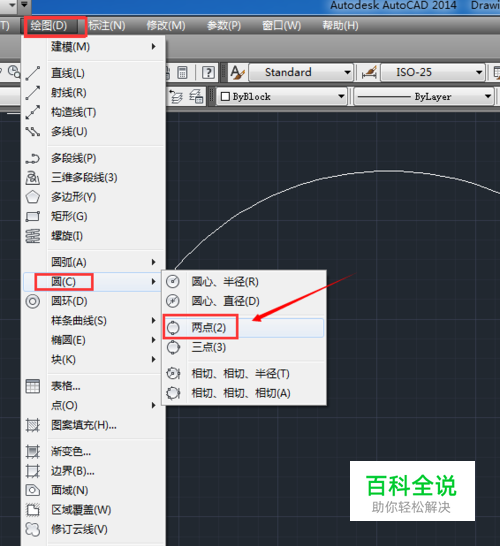The image size is (500, 546).
Task: Click the quick access toolbar dropdown arrow
Action: tap(24, 5)
